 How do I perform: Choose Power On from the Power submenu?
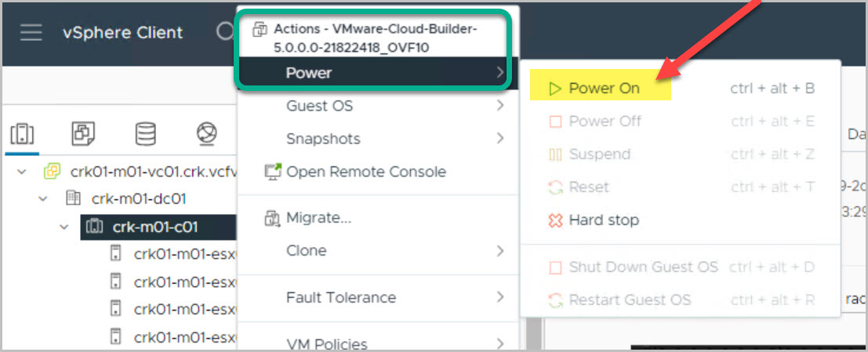[604, 89]
